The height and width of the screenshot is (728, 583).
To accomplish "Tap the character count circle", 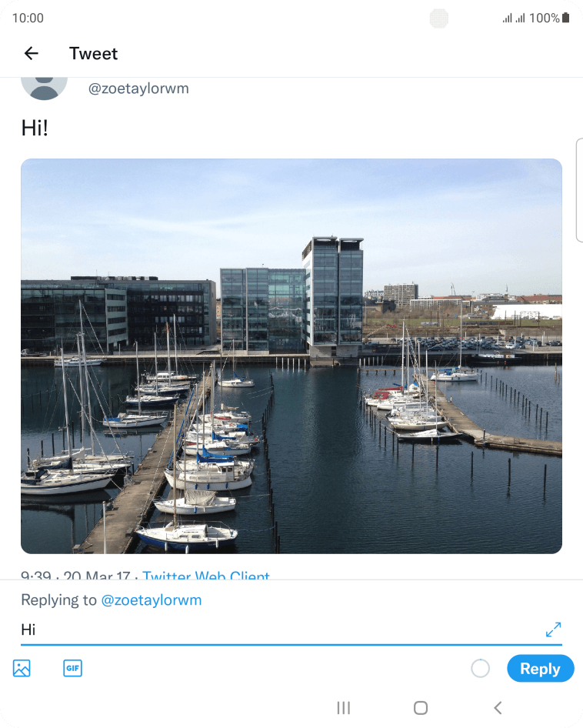I will [x=480, y=669].
